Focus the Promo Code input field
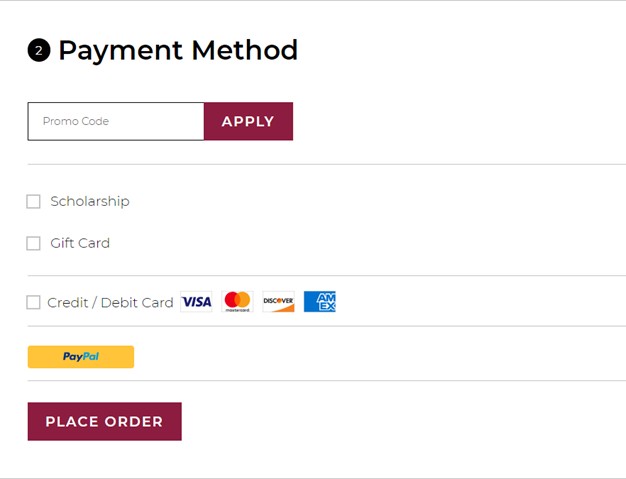Viewport: 626px width, 479px height. click(x=116, y=121)
